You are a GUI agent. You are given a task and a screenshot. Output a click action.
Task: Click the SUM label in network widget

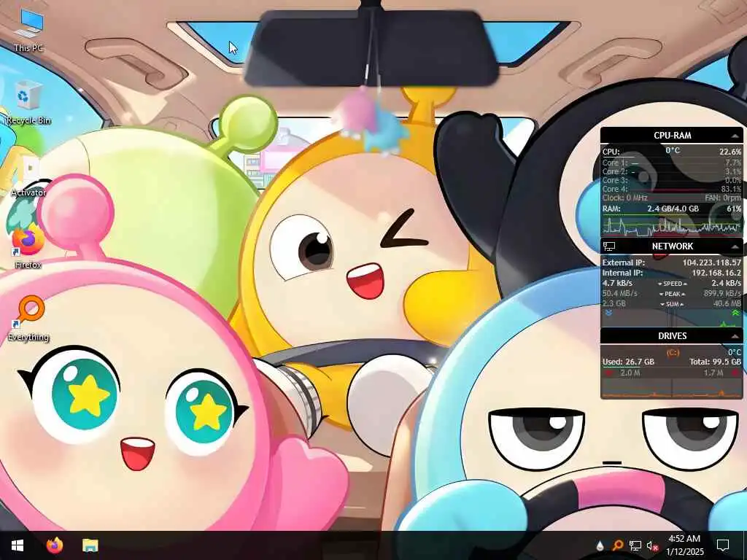(x=672, y=304)
